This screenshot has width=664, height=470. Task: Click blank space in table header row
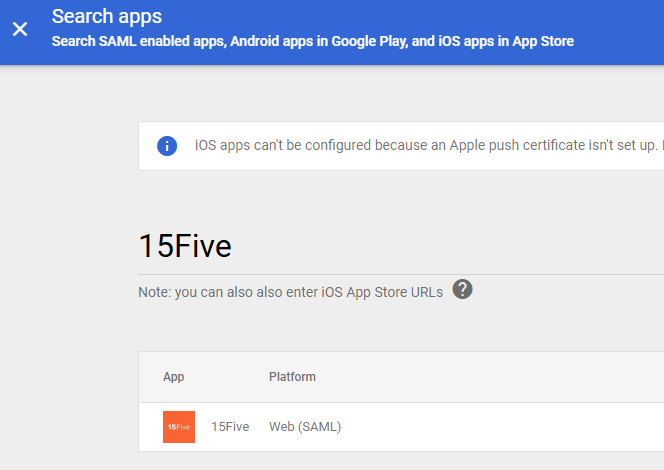(x=500, y=377)
